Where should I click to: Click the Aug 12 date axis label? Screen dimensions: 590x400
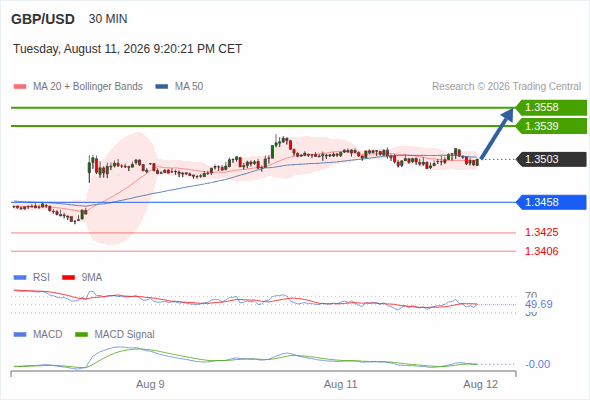click(481, 385)
